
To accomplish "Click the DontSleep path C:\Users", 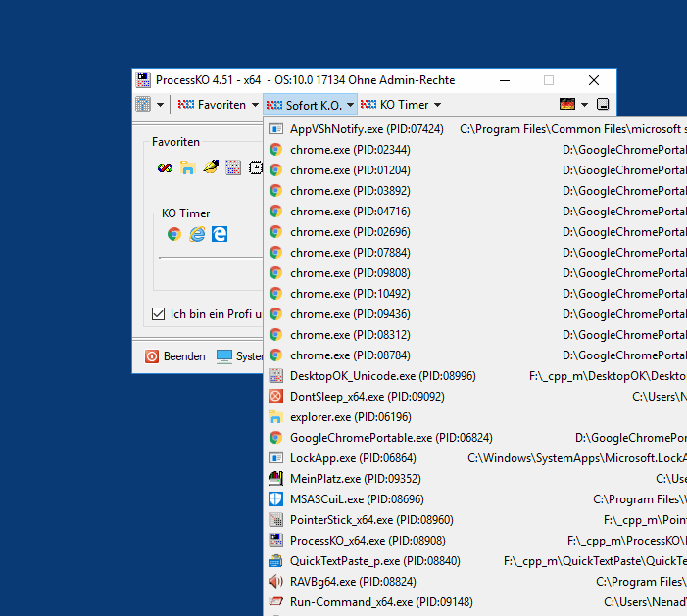I will click(x=660, y=397).
